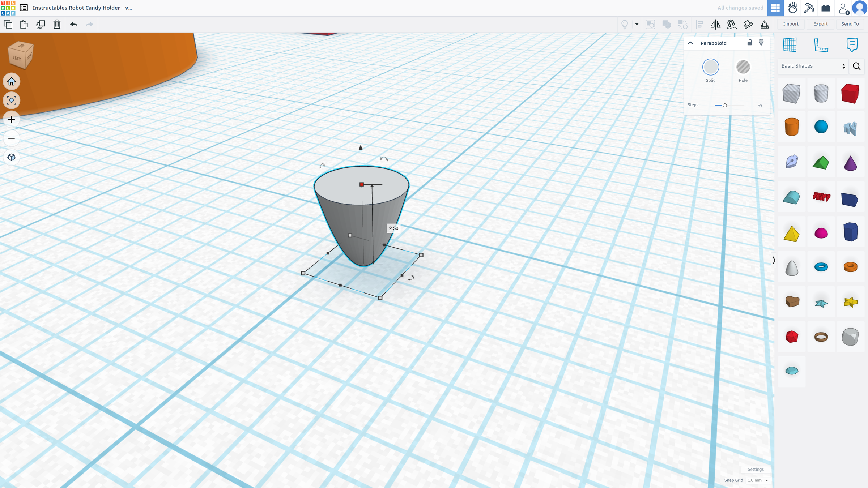Delete selection with the trash icon
Image resolution: width=868 pixels, height=488 pixels.
pos(57,24)
